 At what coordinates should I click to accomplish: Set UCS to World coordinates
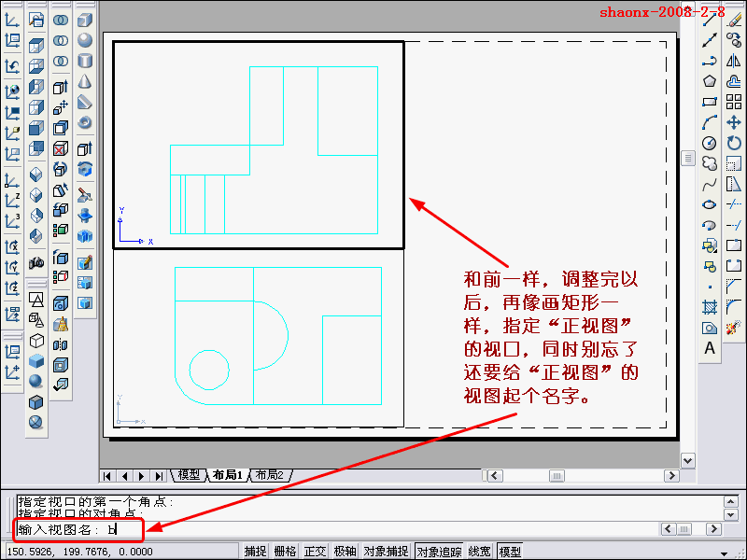[x=12, y=91]
